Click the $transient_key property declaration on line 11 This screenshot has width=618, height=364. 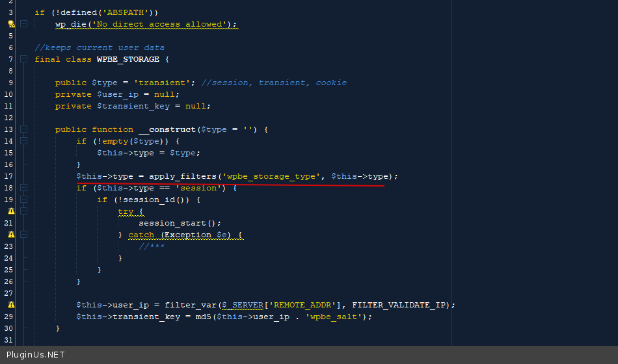click(133, 106)
